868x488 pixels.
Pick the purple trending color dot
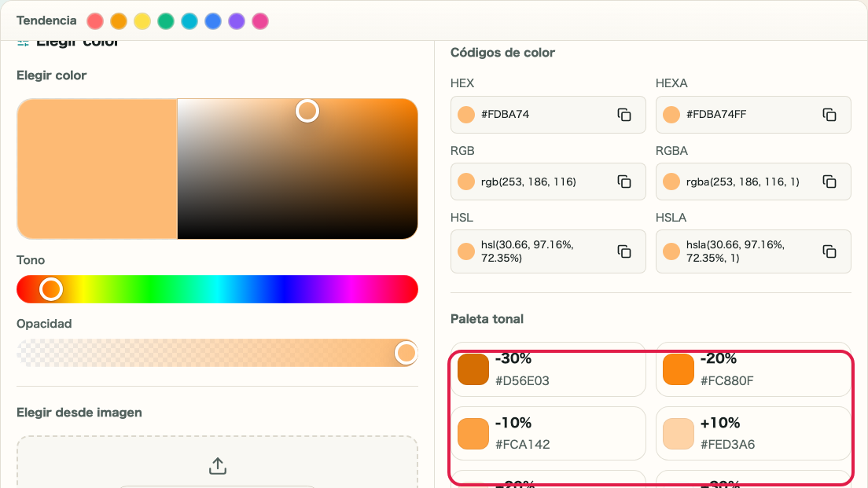click(x=237, y=21)
